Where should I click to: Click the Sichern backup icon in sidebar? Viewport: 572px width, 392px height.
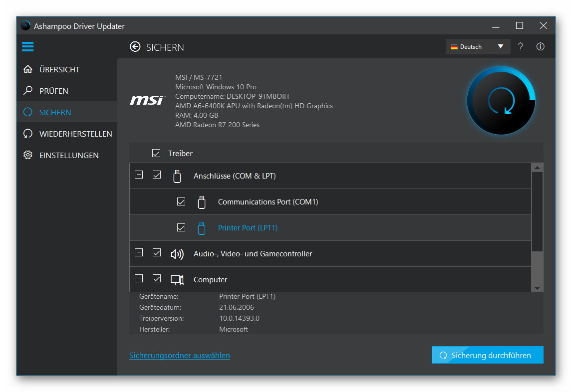[27, 112]
